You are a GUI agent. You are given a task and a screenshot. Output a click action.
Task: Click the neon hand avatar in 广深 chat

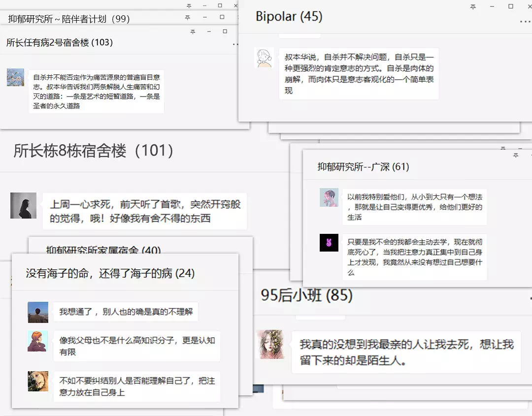tap(329, 242)
